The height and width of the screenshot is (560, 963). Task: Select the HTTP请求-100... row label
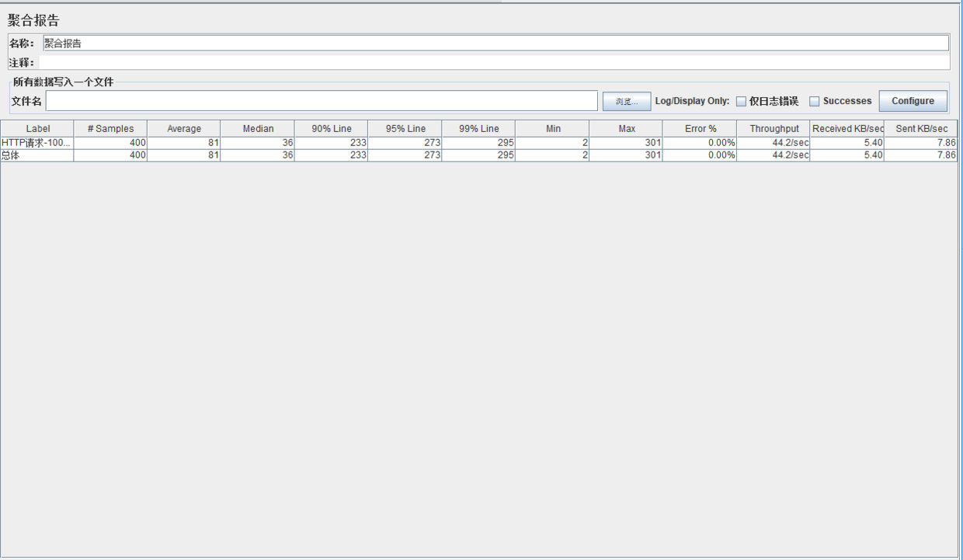(37, 143)
